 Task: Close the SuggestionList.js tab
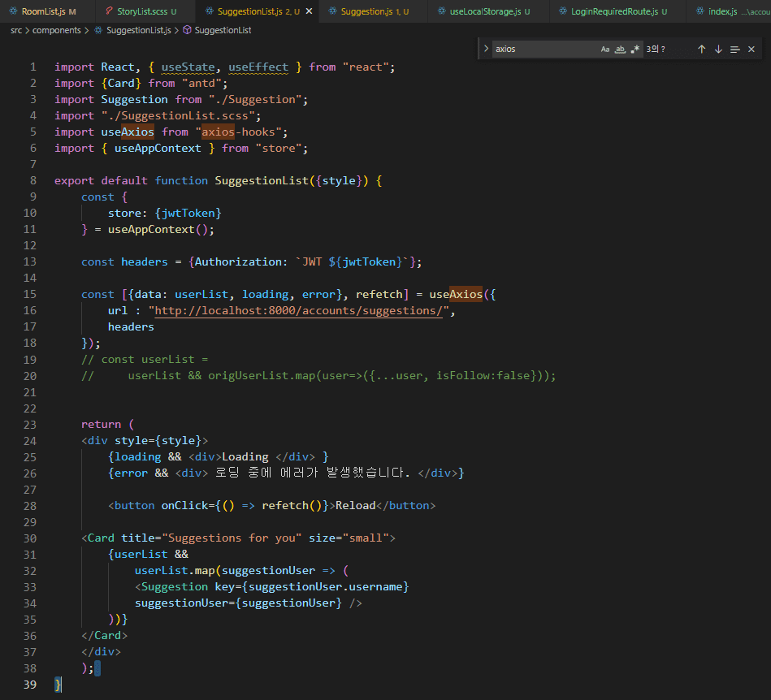[309, 11]
